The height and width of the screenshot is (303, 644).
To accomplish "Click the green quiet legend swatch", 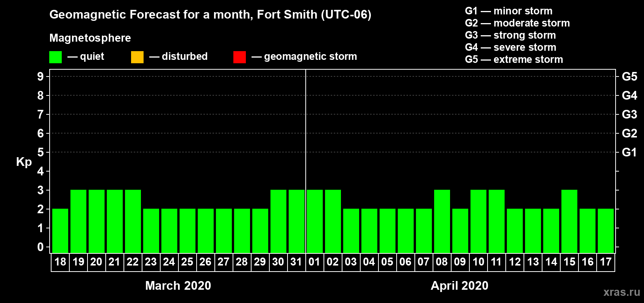I will (55, 57).
